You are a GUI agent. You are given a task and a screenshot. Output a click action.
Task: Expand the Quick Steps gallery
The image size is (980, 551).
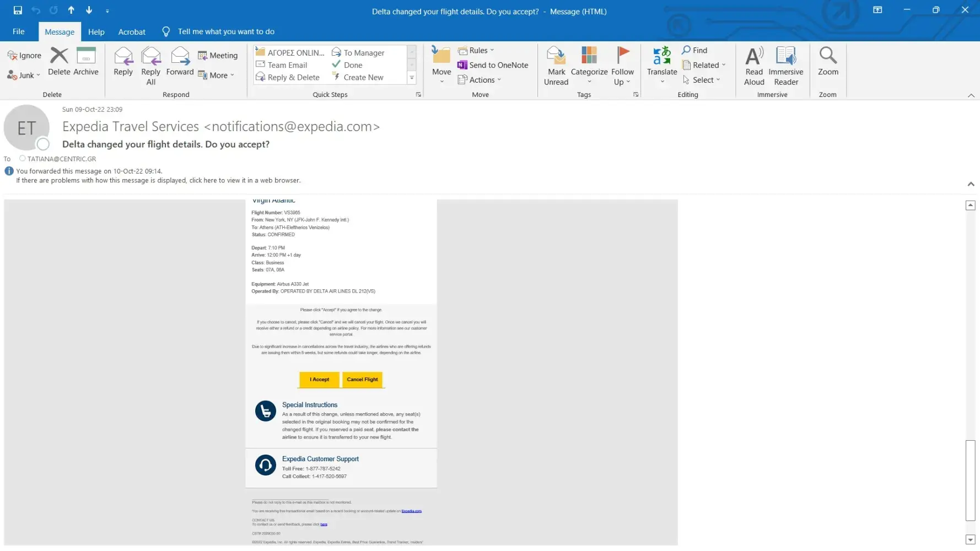(412, 78)
